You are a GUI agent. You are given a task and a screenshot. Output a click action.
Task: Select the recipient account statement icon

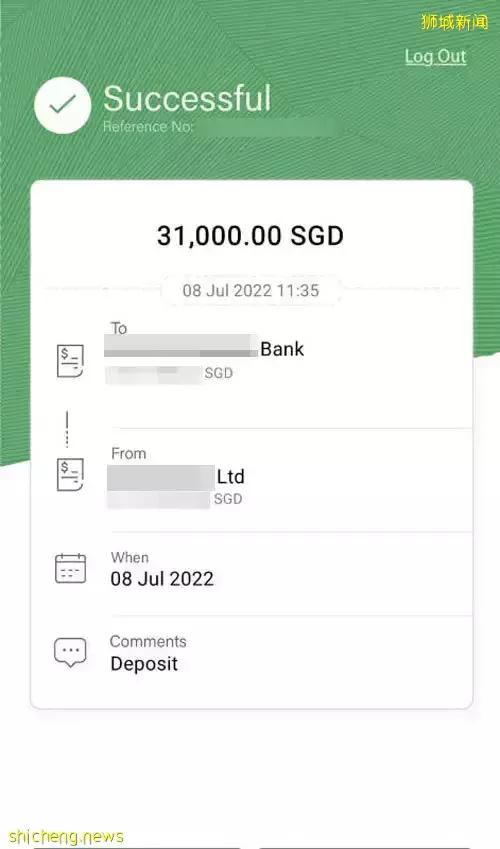pyautogui.click(x=70, y=361)
